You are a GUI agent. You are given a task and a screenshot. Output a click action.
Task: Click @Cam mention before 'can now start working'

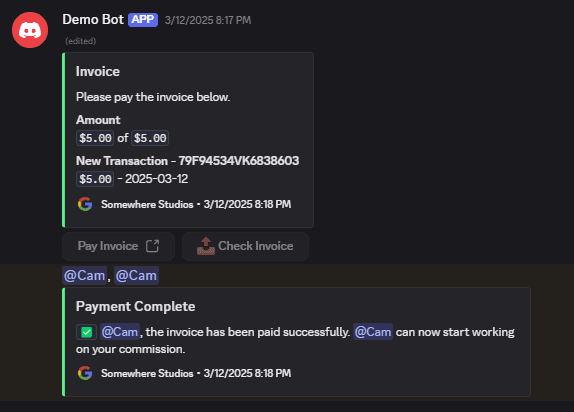click(x=373, y=332)
